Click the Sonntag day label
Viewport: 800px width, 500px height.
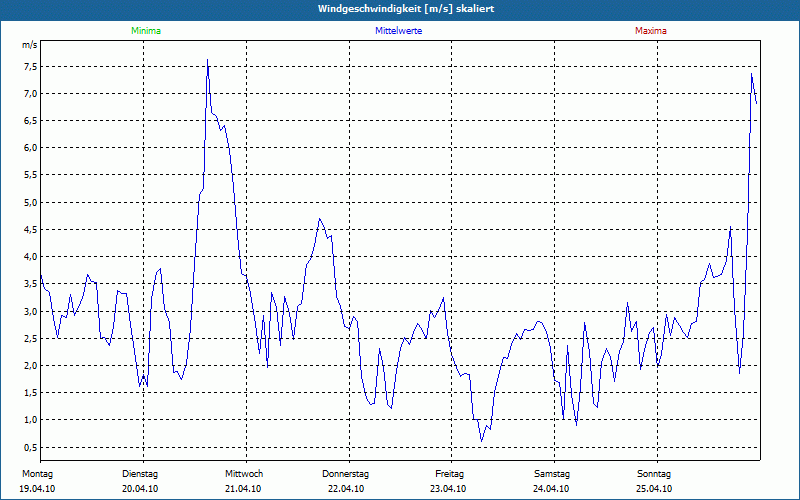[x=654, y=474]
